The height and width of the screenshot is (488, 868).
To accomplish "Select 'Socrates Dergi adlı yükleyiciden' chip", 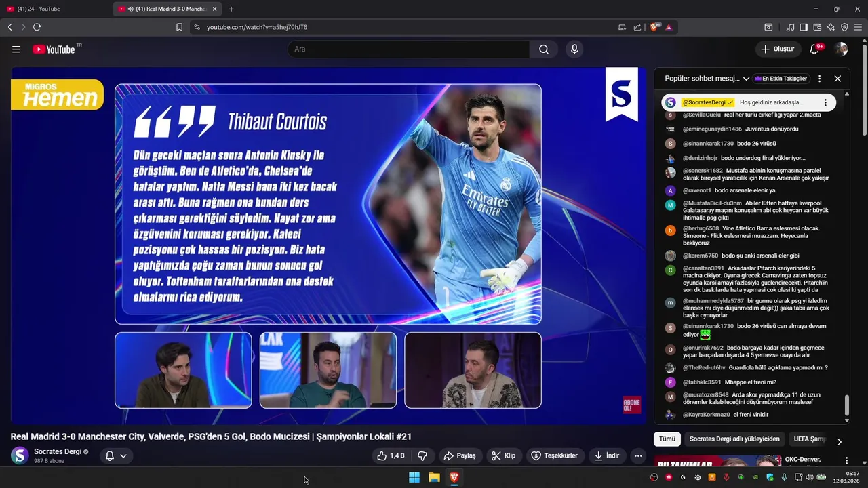I will coord(734,439).
